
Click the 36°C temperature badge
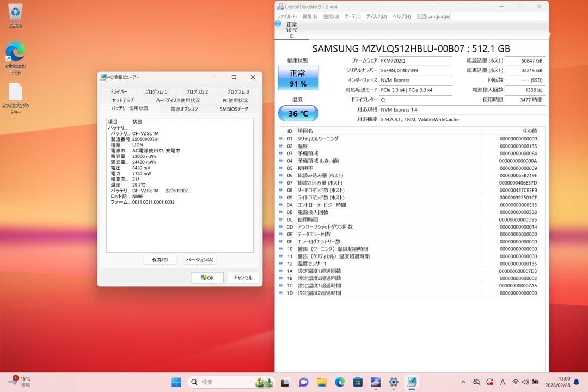tap(298, 113)
